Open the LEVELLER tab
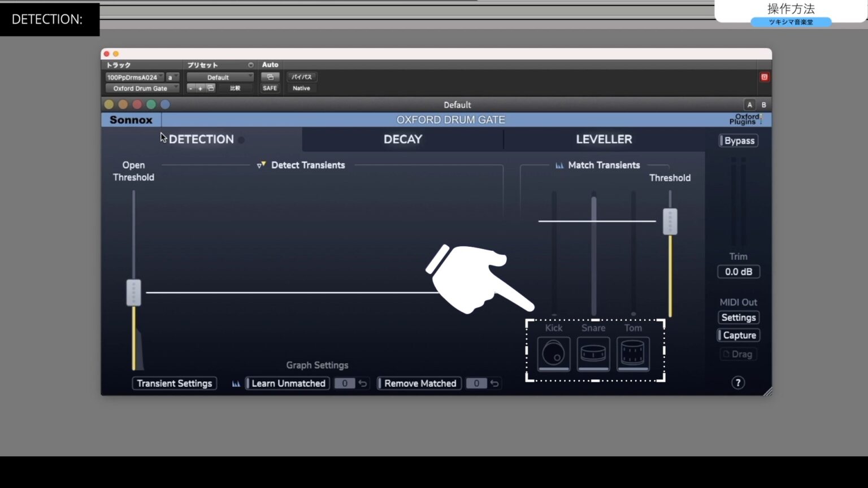Screen dimensions: 868x488 tap(604, 139)
